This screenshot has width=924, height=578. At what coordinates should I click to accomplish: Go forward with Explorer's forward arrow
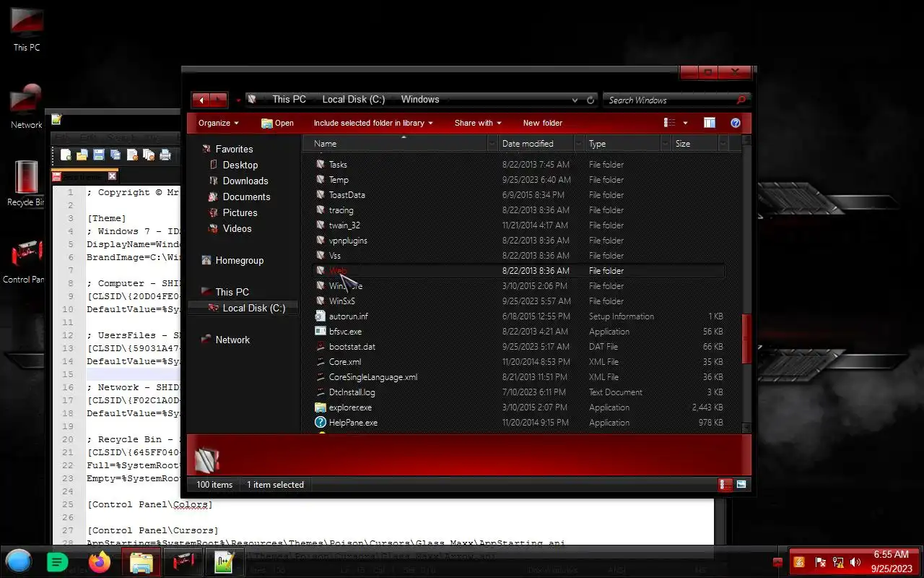pyautogui.click(x=218, y=100)
